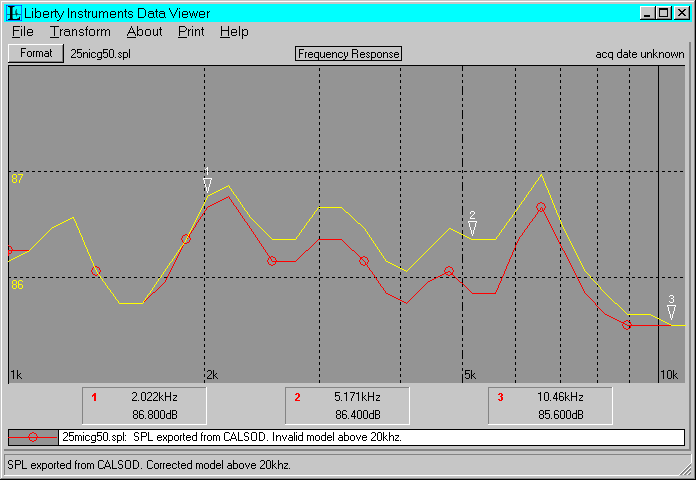Image resolution: width=696 pixels, height=480 pixels.
Task: Open the About menu
Action: click(x=144, y=32)
